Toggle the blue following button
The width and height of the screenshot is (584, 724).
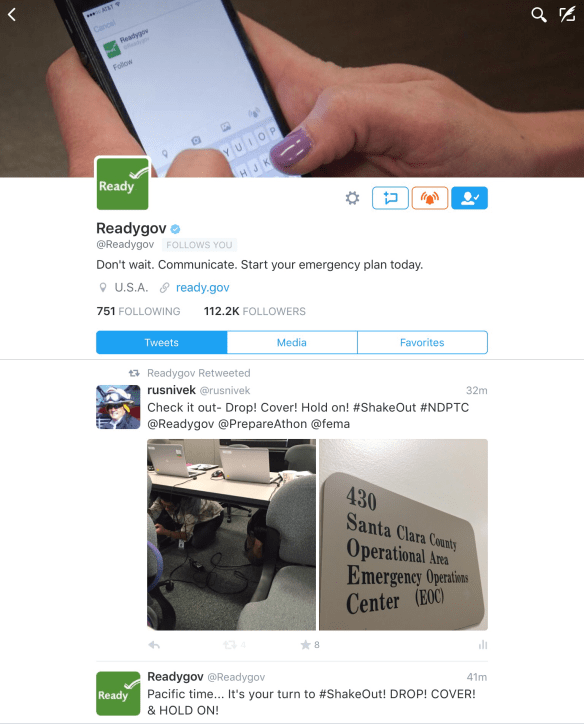[470, 198]
